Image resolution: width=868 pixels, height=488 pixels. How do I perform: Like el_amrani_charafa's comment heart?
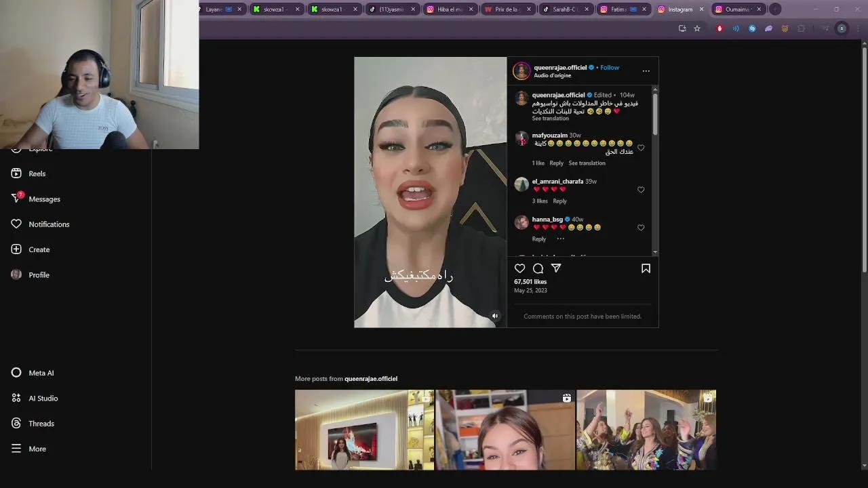(641, 190)
